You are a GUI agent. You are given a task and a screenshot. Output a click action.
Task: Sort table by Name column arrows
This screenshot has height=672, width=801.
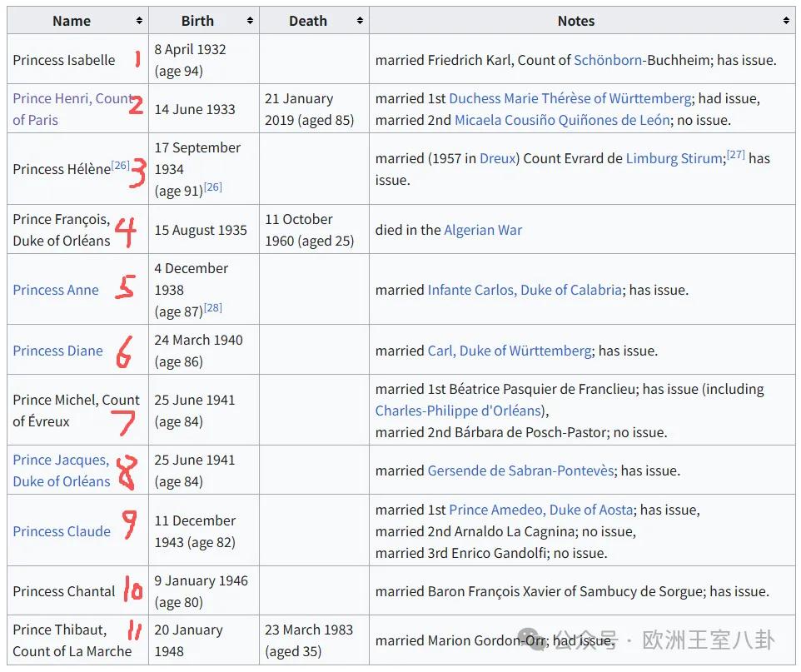click(139, 21)
